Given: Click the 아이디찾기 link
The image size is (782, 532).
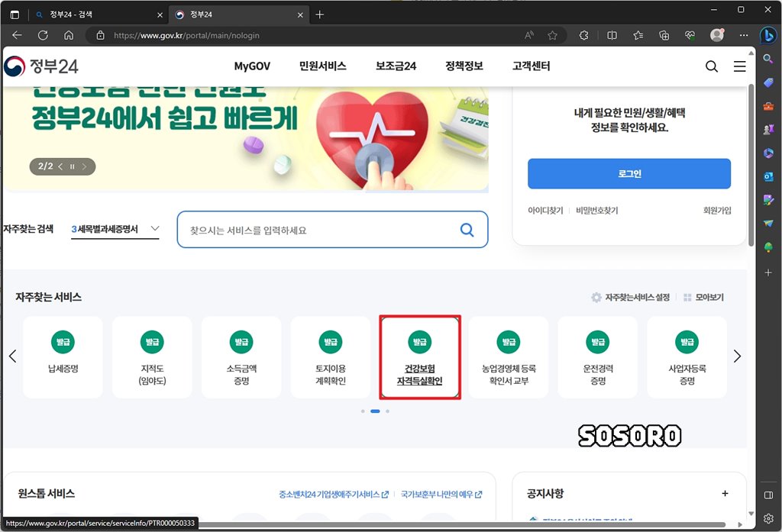Looking at the screenshot, I should click(545, 211).
